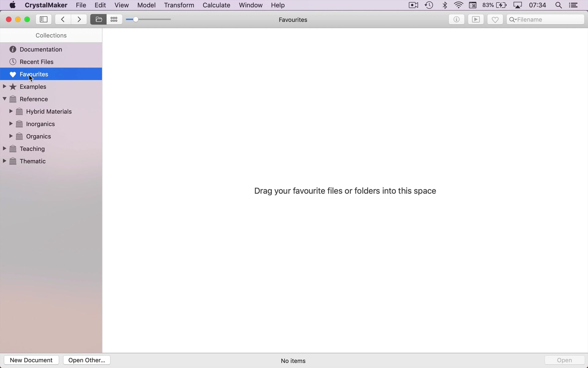Click the Open Other... button

coord(87,360)
